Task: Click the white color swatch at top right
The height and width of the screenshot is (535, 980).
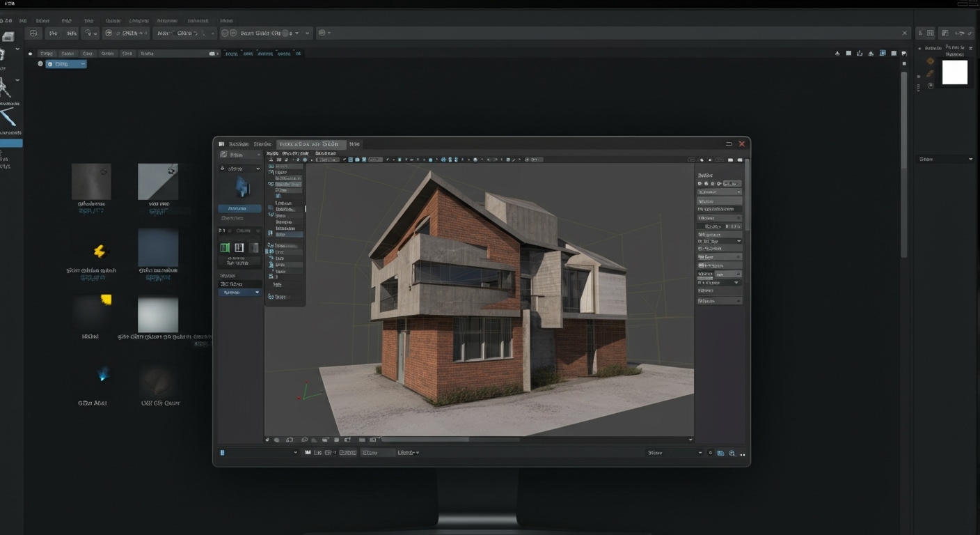Action: [x=954, y=72]
